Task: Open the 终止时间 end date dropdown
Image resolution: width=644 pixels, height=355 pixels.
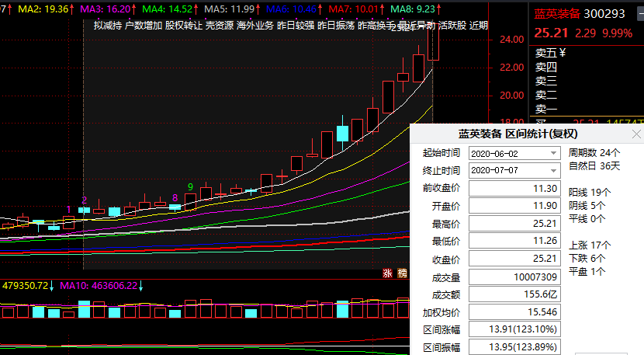Action: 552,170
